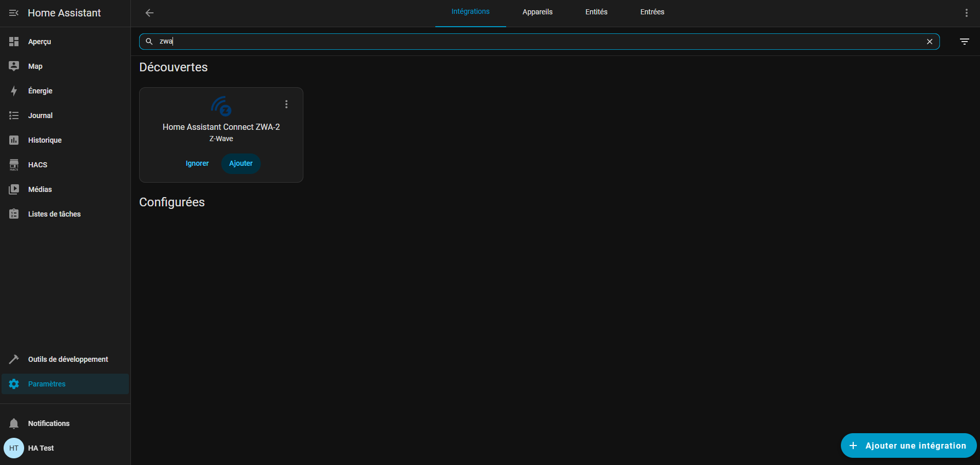Click the Paramètres gear icon

(x=14, y=384)
